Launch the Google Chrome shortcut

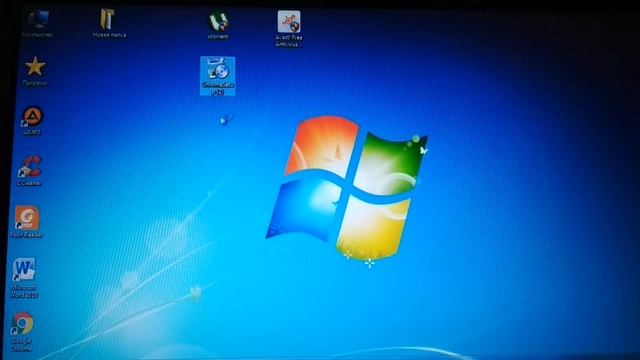(x=22, y=332)
